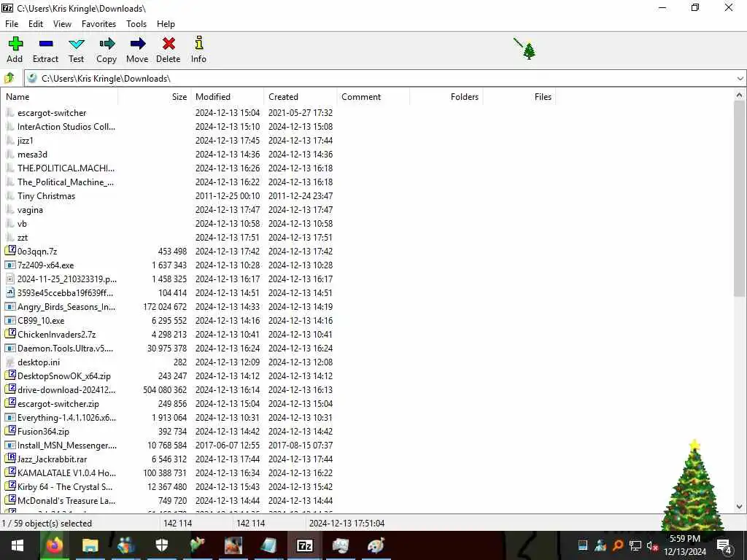Sort by Created column header

[300, 97]
